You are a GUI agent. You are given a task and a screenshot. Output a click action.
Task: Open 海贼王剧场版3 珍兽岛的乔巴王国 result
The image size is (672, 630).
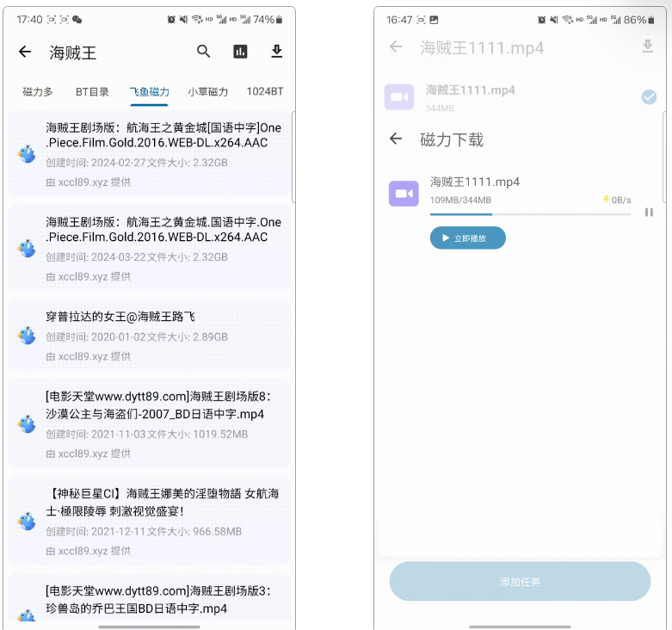(149, 599)
